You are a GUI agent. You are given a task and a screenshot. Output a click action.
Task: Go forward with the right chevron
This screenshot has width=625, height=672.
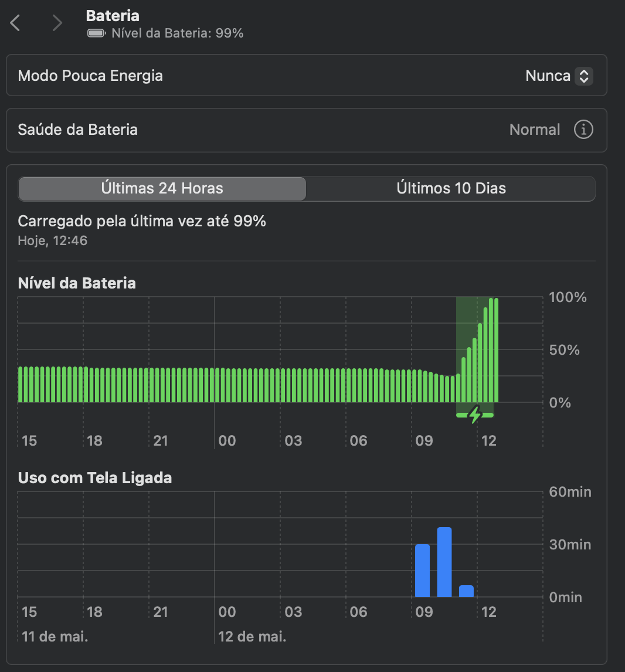click(57, 23)
